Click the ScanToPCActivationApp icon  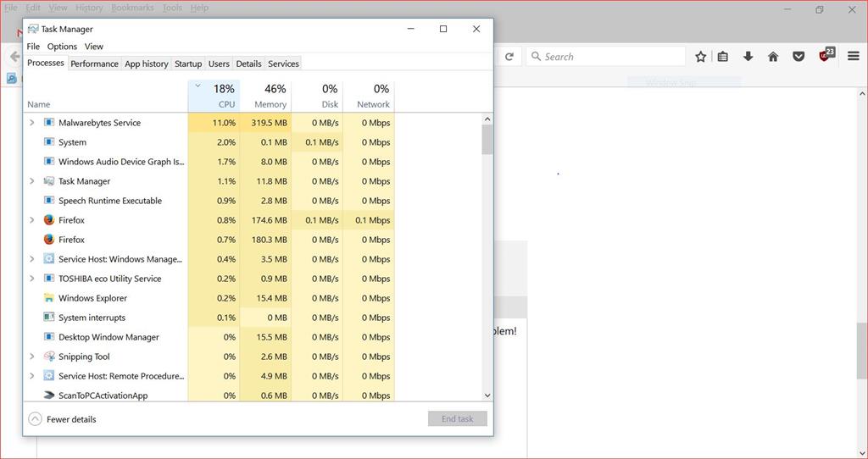coord(48,395)
